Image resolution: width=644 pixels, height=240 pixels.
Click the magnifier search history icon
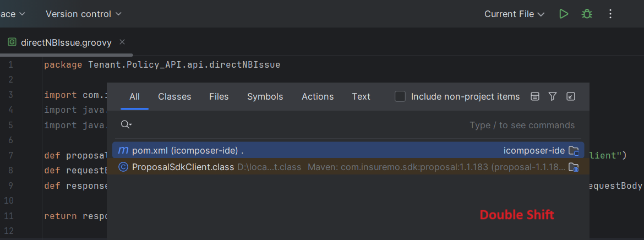[126, 124]
